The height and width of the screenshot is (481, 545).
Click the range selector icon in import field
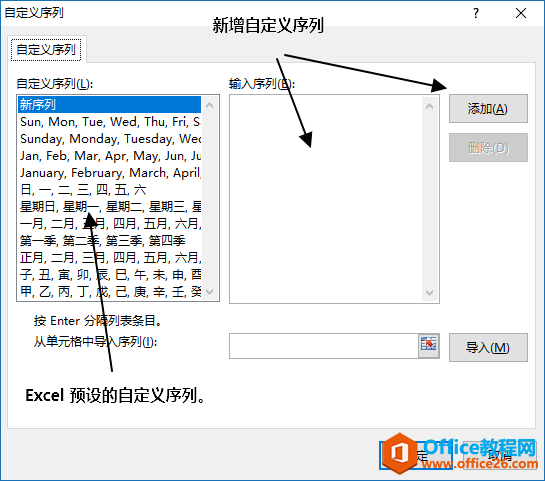coord(429,345)
